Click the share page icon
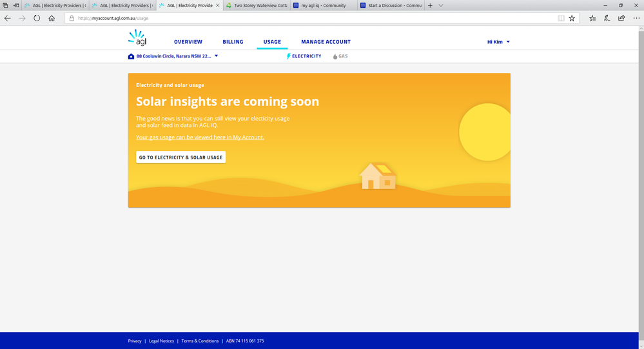 pos(621,18)
